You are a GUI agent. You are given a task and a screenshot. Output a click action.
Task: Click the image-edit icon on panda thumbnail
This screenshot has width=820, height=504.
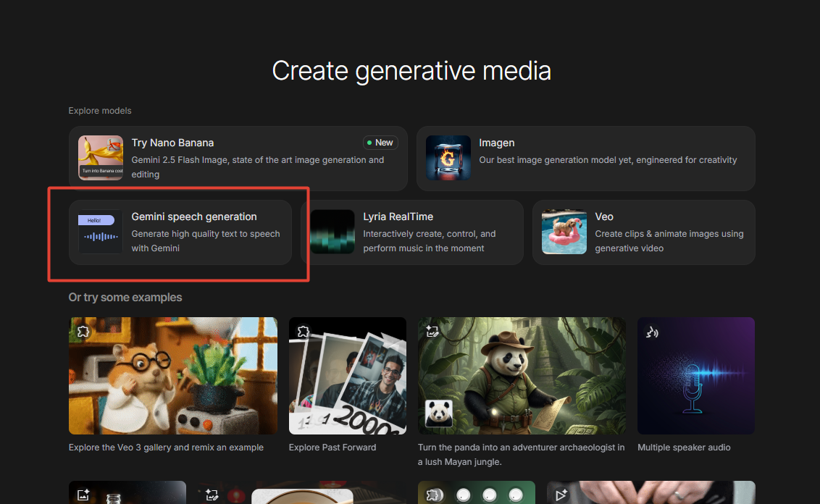pos(432,332)
